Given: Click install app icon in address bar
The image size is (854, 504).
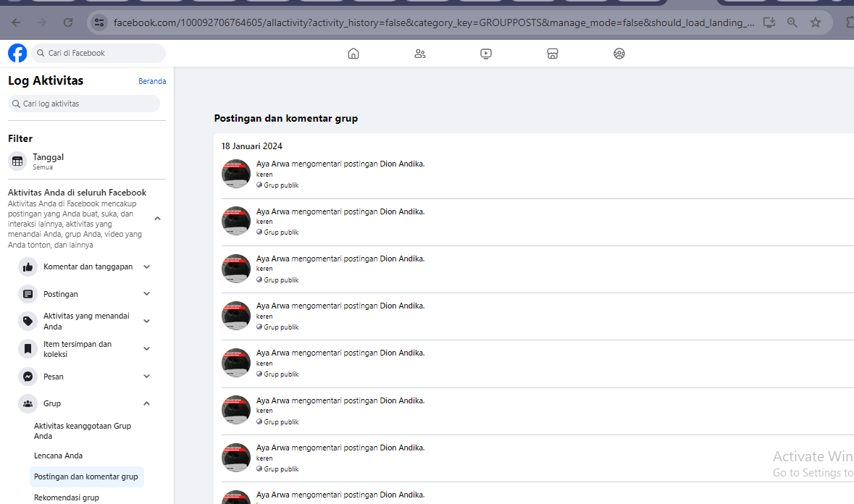Looking at the screenshot, I should [x=769, y=22].
